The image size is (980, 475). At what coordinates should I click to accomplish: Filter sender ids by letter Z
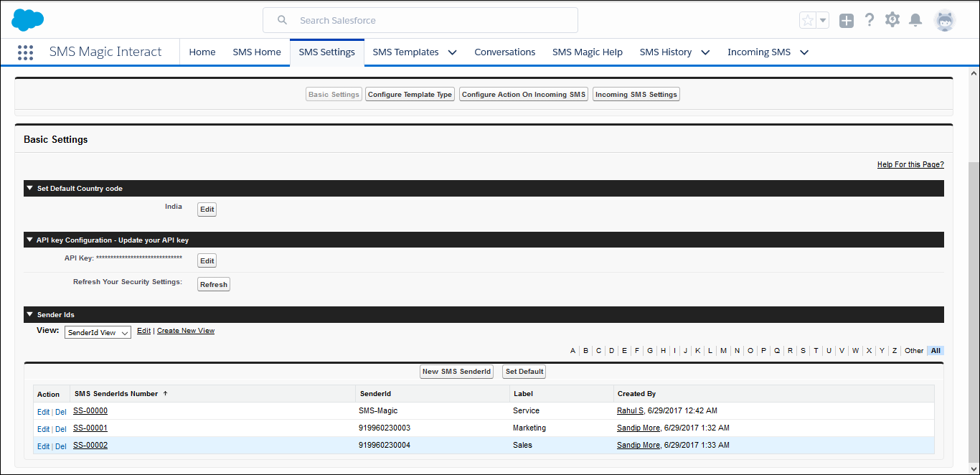(895, 351)
